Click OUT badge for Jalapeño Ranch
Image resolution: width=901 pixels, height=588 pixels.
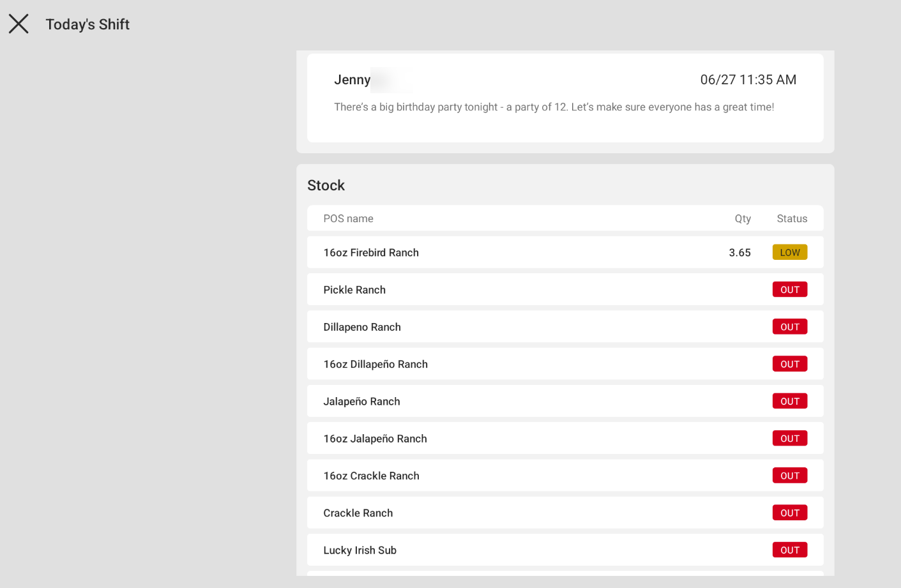coord(790,401)
